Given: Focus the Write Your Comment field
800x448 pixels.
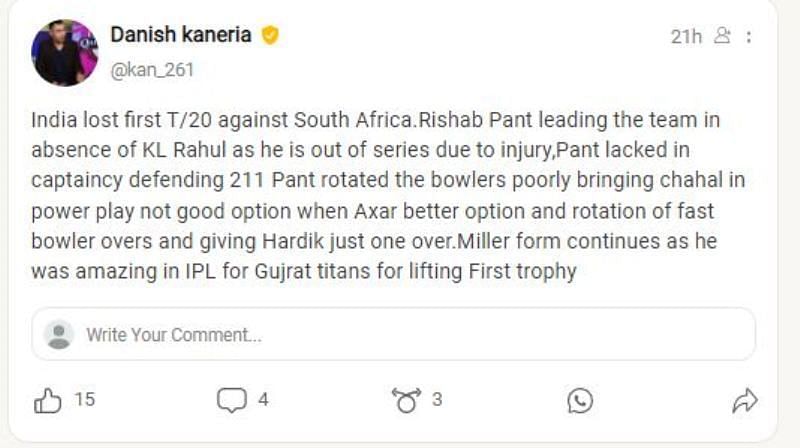Looking at the screenshot, I should click(400, 334).
